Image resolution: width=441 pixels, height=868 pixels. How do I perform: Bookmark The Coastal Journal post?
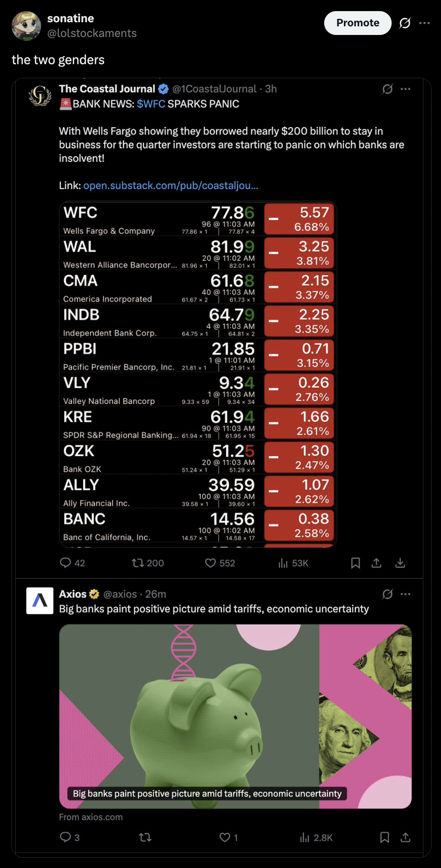[x=355, y=563]
